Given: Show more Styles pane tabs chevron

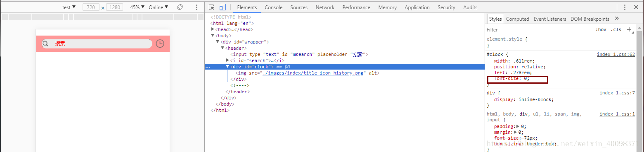Looking at the screenshot, I should tap(617, 19).
